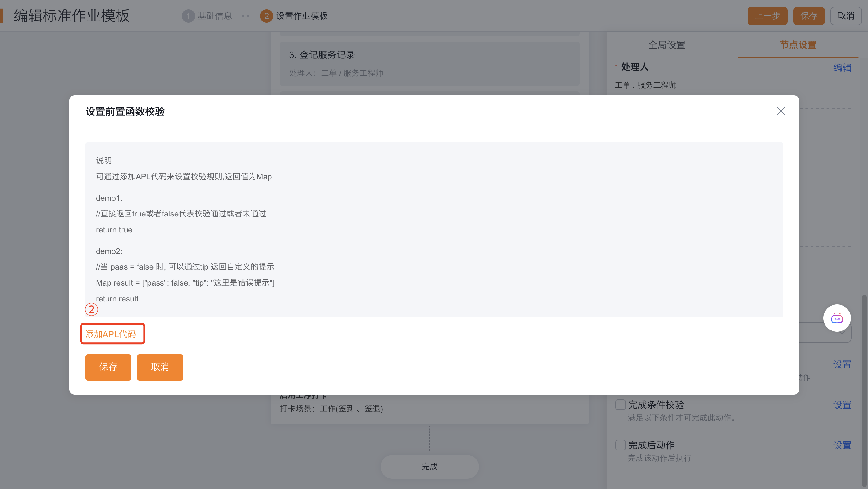Click the chatbot assistant floating icon

837,318
